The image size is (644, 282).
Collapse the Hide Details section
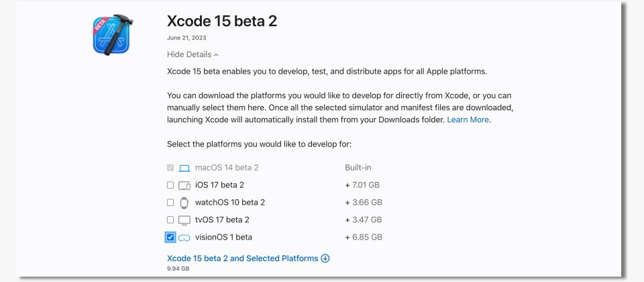193,54
